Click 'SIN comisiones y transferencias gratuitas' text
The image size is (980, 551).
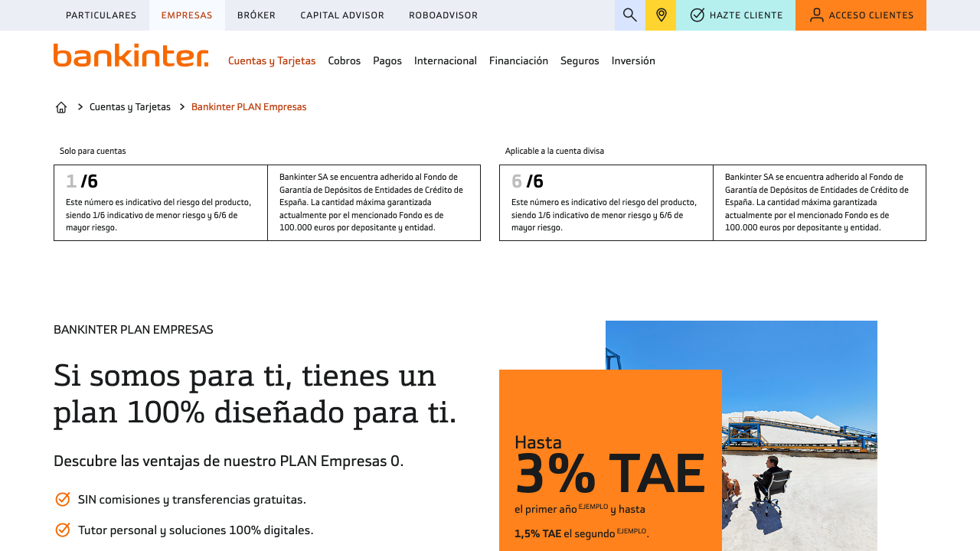point(192,500)
